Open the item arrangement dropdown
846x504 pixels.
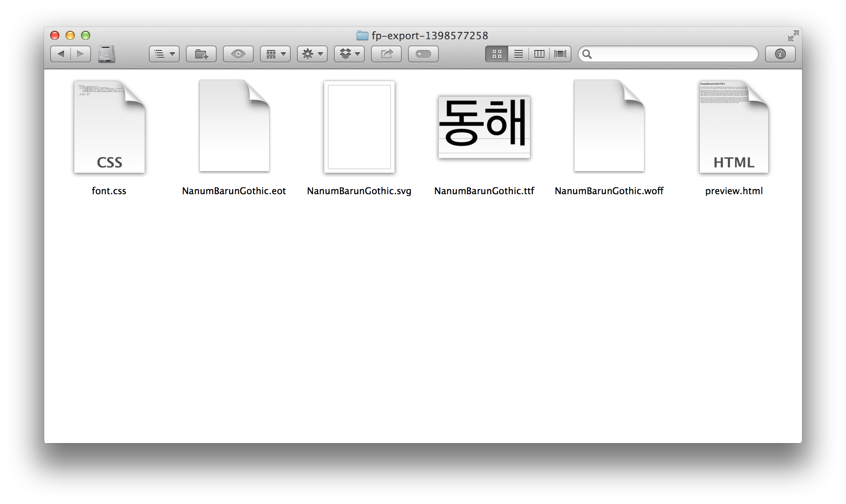coord(275,54)
